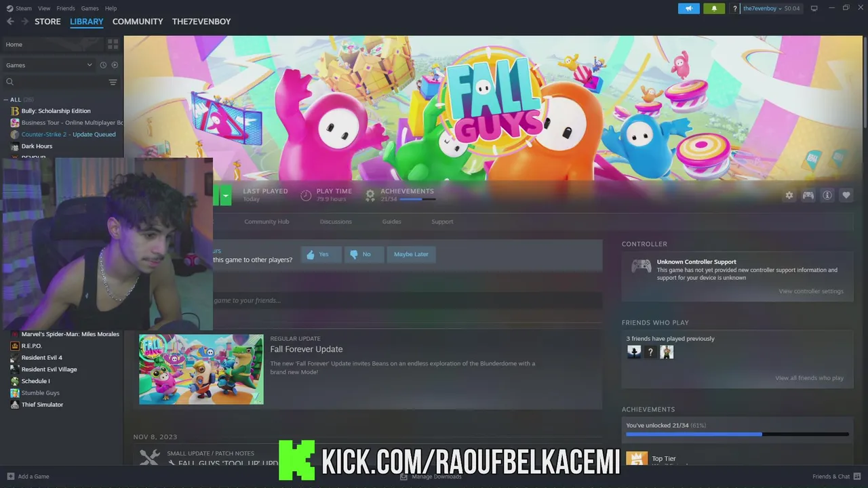Open controller layout icon

coord(808,195)
